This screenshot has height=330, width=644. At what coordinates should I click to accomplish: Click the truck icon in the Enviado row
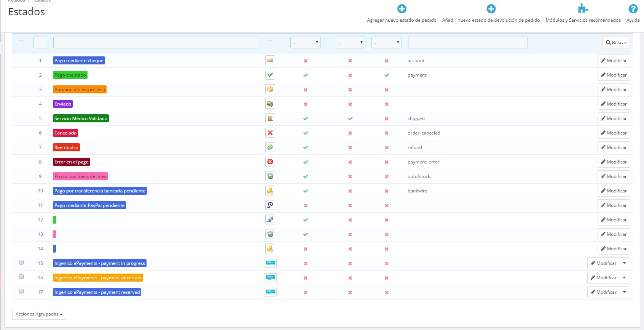270,104
